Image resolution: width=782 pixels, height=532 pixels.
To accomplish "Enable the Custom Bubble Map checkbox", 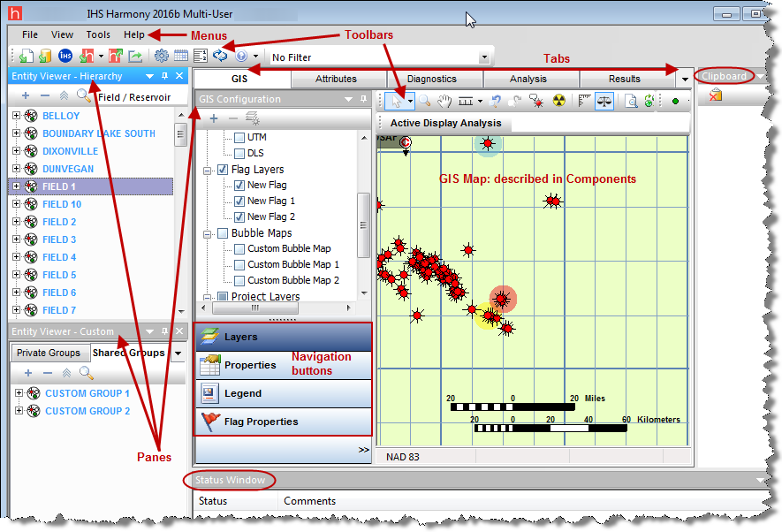I will tap(239, 248).
